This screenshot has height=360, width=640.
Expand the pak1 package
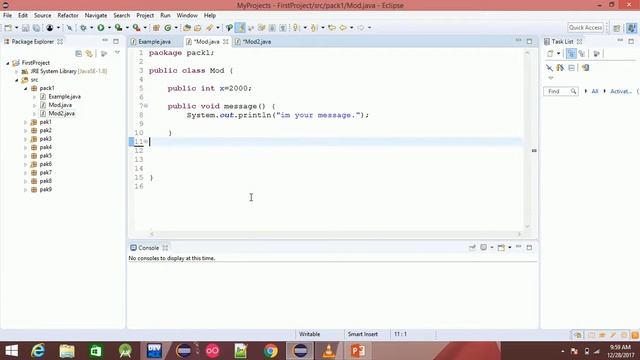point(25,122)
